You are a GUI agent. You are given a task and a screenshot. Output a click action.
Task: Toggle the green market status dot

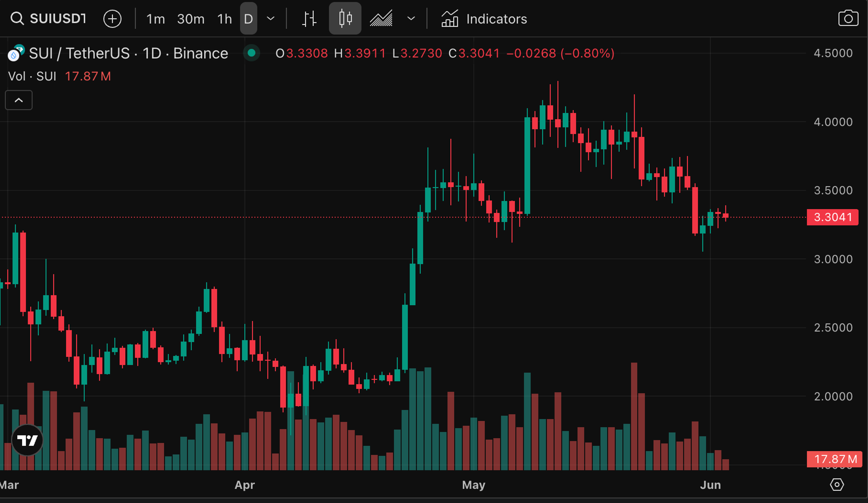tap(251, 53)
